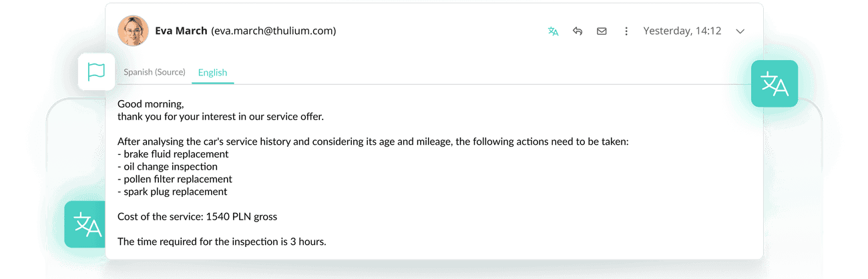Click the 'Good morning,' greeting line
This screenshot has height=279, width=868.
[151, 104]
